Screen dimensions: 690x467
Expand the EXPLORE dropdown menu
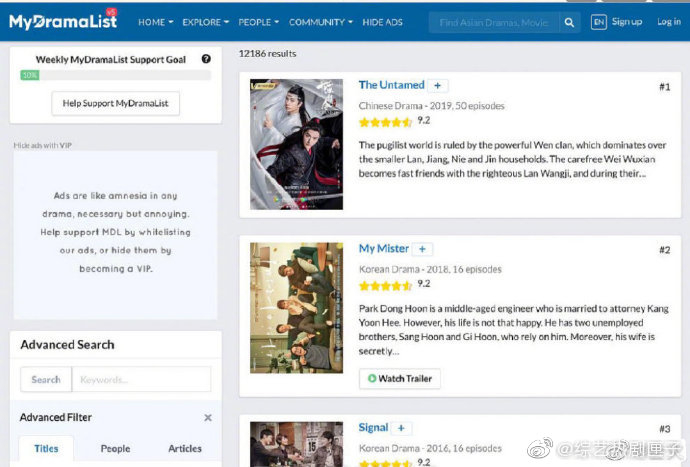pyautogui.click(x=206, y=22)
